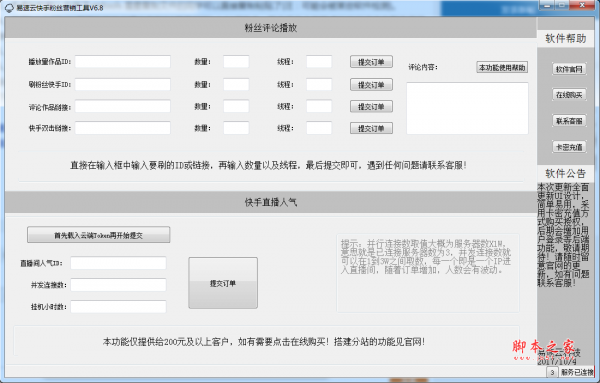Focus the 直播间人气ID input field
600x383 pixels.
118,263
